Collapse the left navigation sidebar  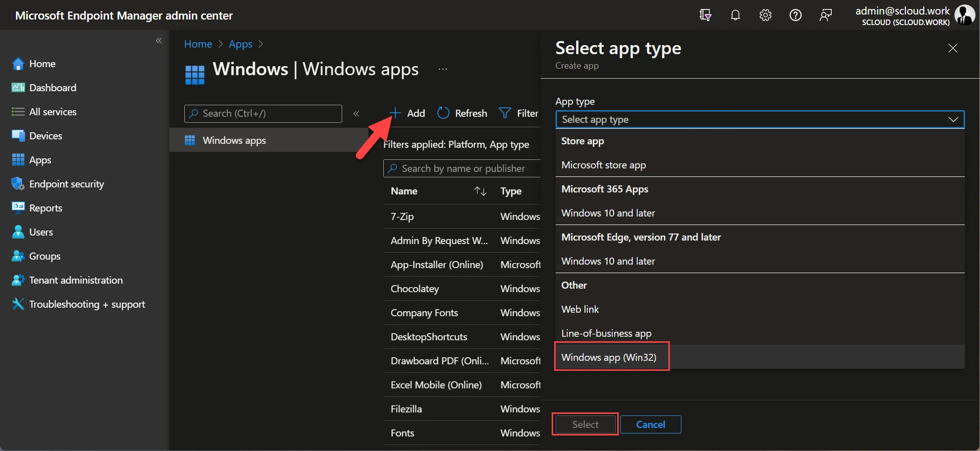(159, 41)
